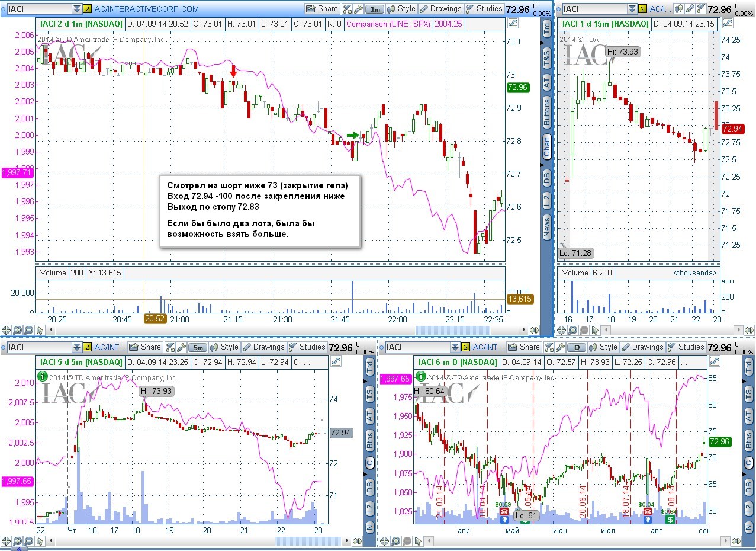This screenshot has height=551, width=756.
Task: Click the horizontal scrollbar thumb under the 5m chart
Action: (308, 540)
